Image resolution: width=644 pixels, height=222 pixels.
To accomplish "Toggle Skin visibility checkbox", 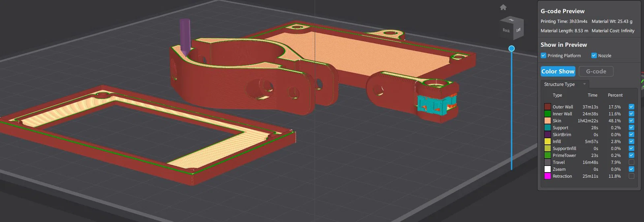I will point(631,121).
